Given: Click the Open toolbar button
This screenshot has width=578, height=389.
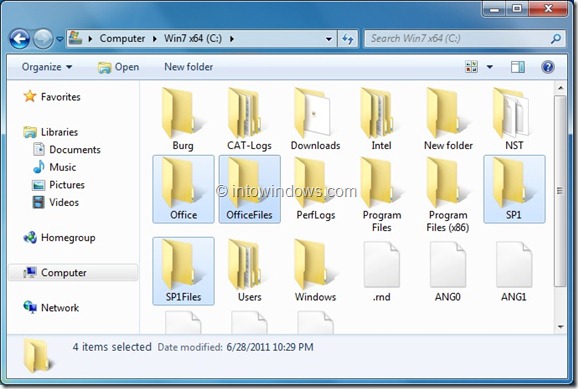Looking at the screenshot, I should [x=119, y=67].
